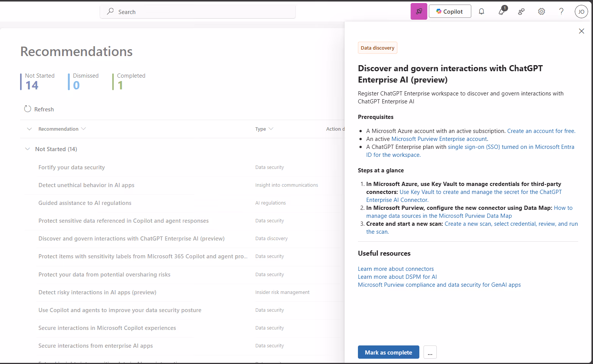The image size is (593, 364).
Task: Open the more options ellipsis button
Action: [x=430, y=352]
